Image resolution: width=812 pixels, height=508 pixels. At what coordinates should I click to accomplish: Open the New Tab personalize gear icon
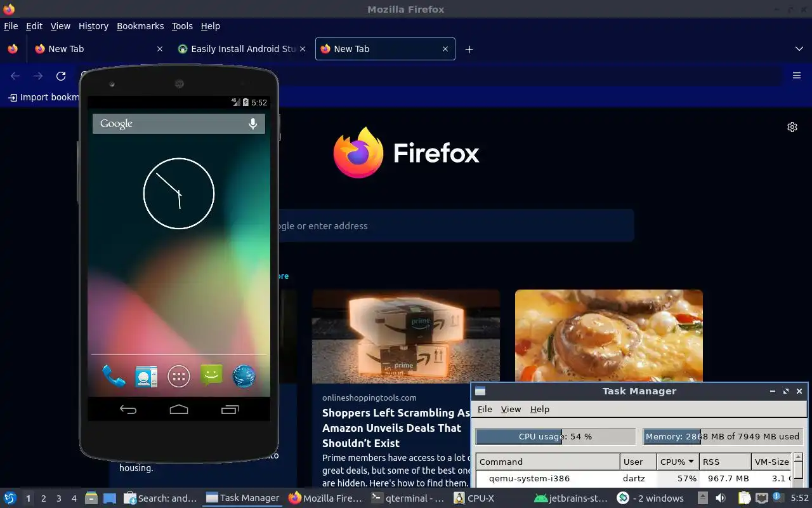pyautogui.click(x=792, y=127)
